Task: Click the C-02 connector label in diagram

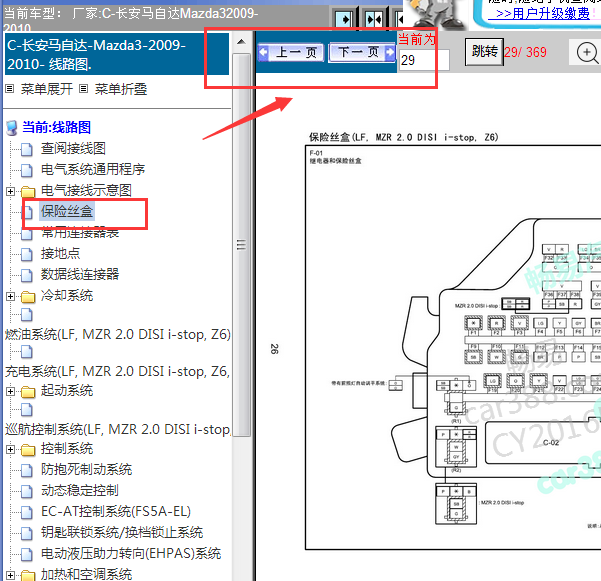Action: 551,442
